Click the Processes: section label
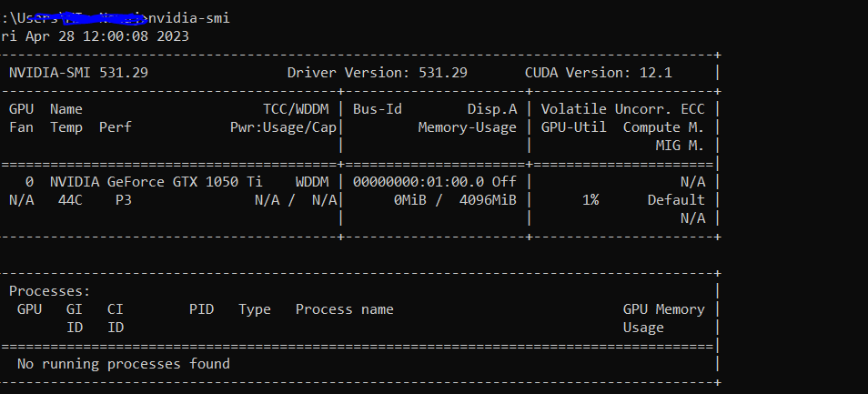 point(50,291)
